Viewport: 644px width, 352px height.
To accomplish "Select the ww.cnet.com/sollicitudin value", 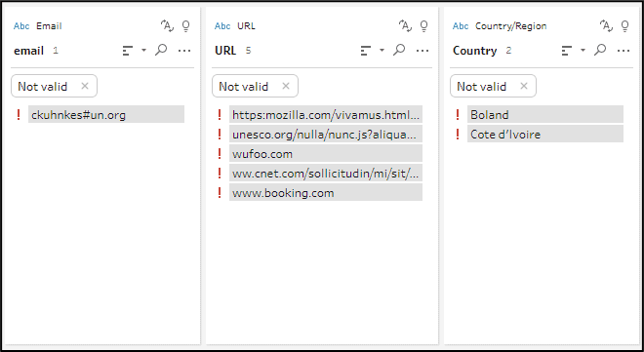I will pyautogui.click(x=326, y=174).
